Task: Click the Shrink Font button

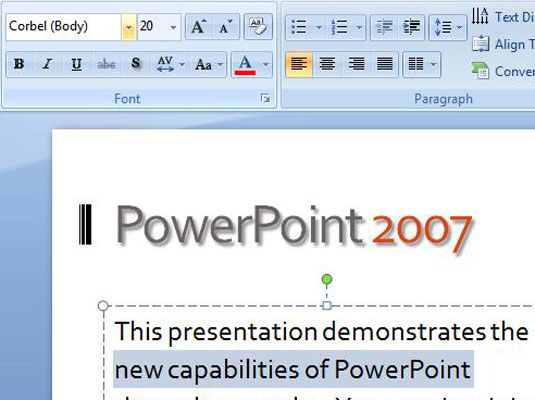Action: (226, 27)
